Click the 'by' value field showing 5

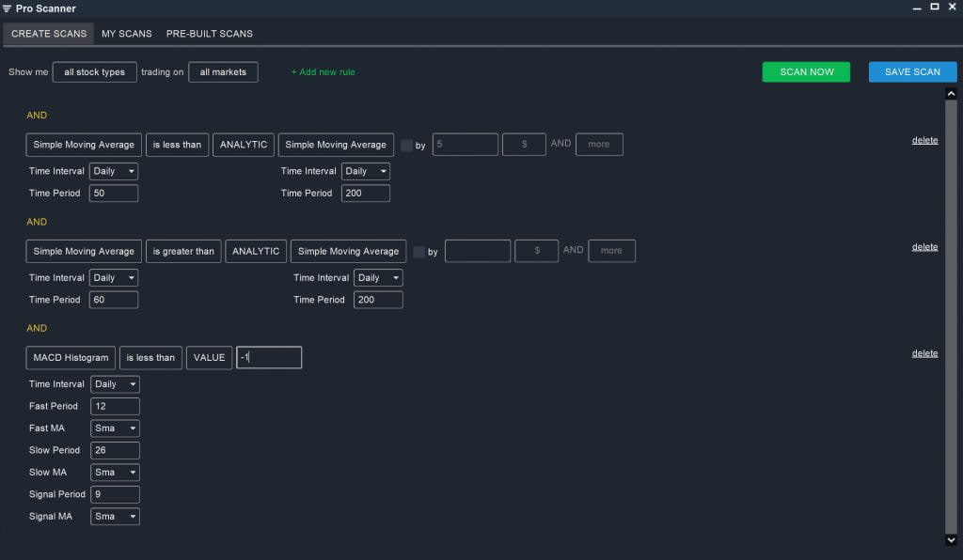coord(465,145)
